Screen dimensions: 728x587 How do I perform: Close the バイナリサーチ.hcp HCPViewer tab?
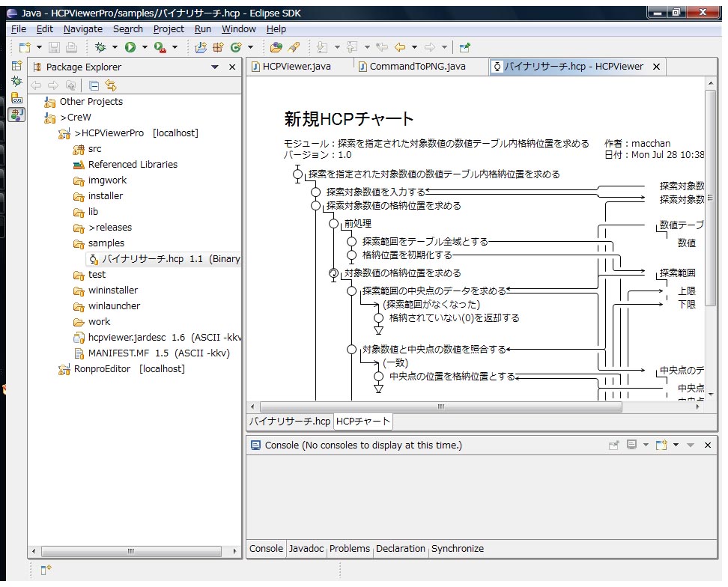click(x=657, y=67)
